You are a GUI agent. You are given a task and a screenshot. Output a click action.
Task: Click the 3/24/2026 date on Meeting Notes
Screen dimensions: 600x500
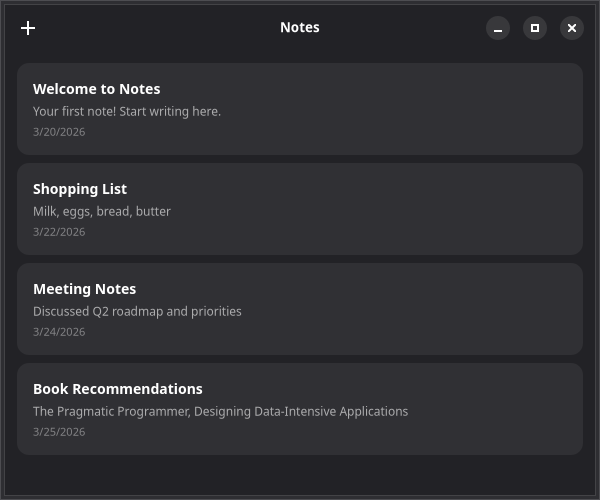pos(59,332)
